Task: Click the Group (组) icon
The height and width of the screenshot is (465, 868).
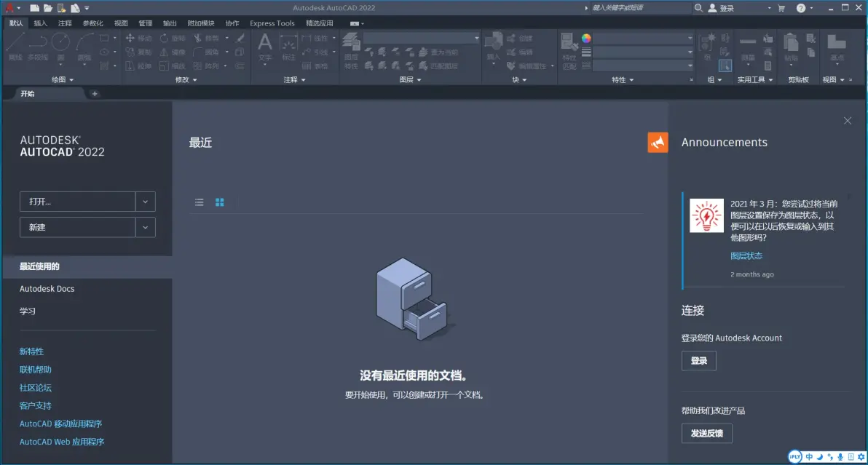Action: (708, 47)
